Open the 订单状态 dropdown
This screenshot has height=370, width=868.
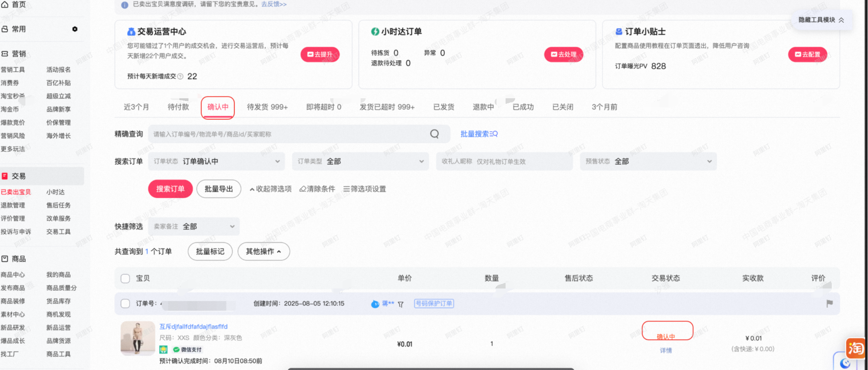[x=217, y=161]
